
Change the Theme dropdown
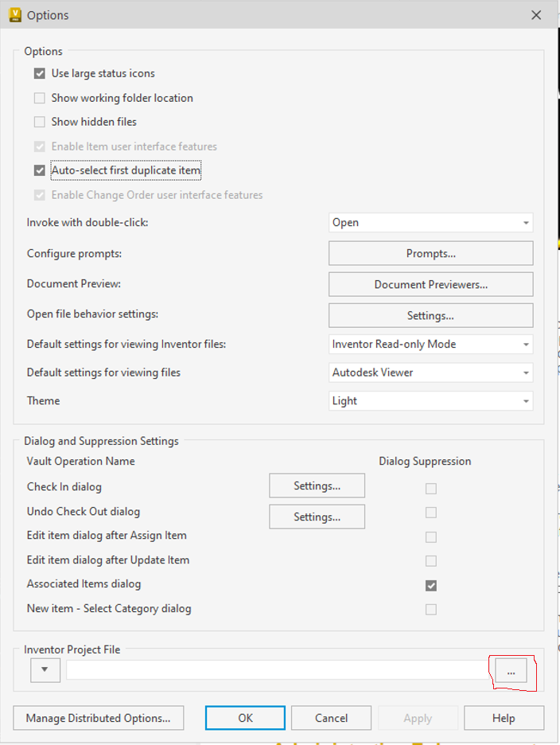(x=430, y=401)
